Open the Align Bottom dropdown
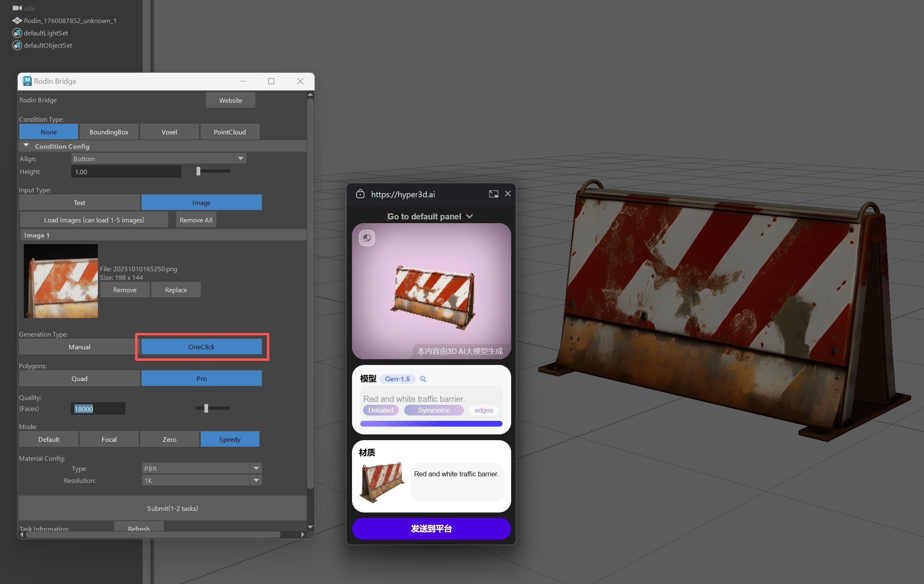Image resolution: width=924 pixels, height=584 pixels. pos(241,159)
